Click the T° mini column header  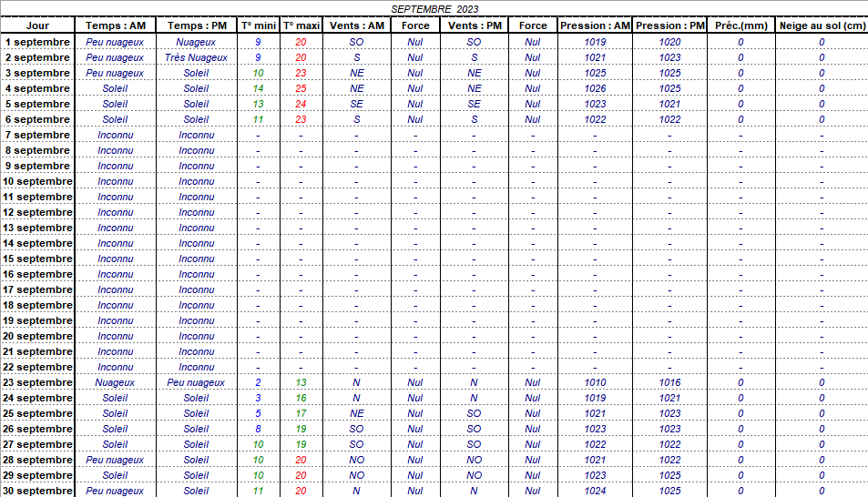(x=258, y=25)
